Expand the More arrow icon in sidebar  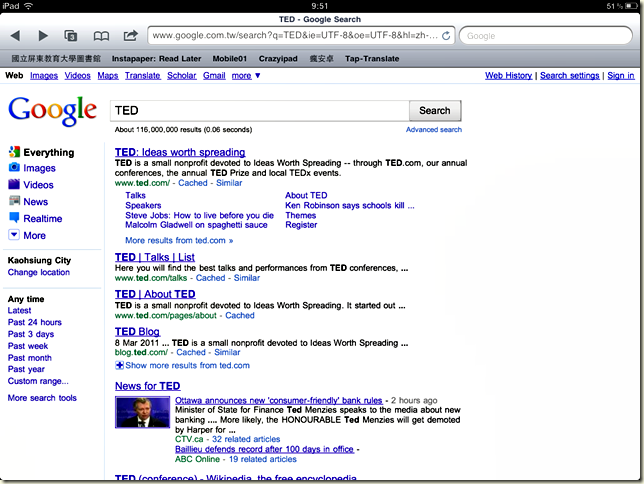tap(14, 235)
